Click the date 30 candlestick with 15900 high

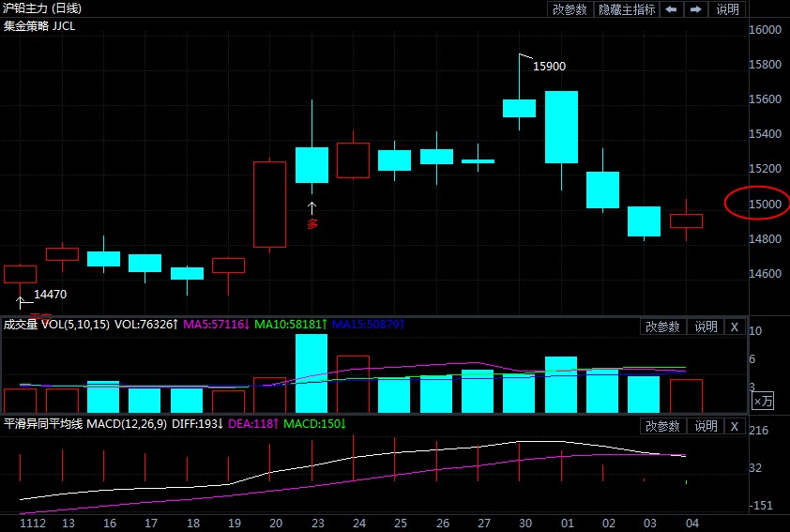[x=519, y=108]
